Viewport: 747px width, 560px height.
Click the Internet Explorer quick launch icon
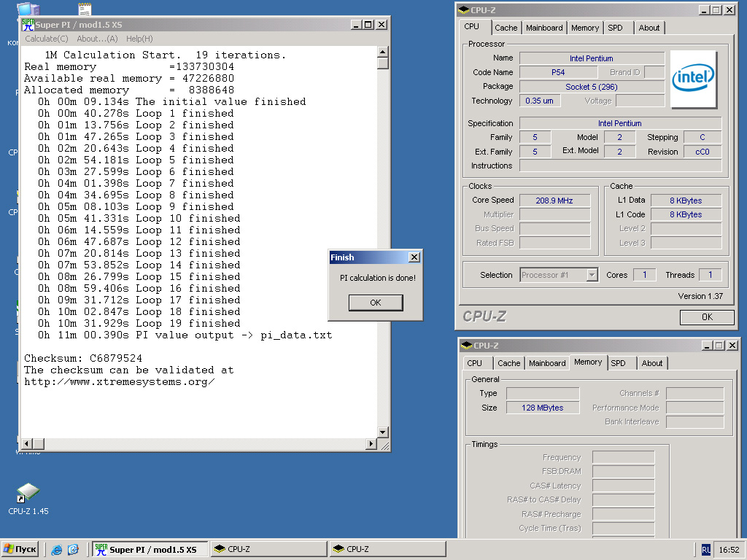[57, 550]
